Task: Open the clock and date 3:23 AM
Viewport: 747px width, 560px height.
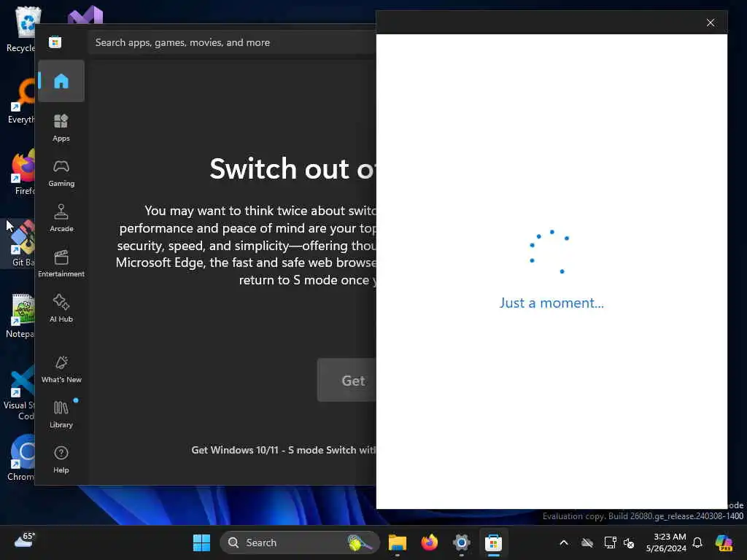Action: pos(666,542)
